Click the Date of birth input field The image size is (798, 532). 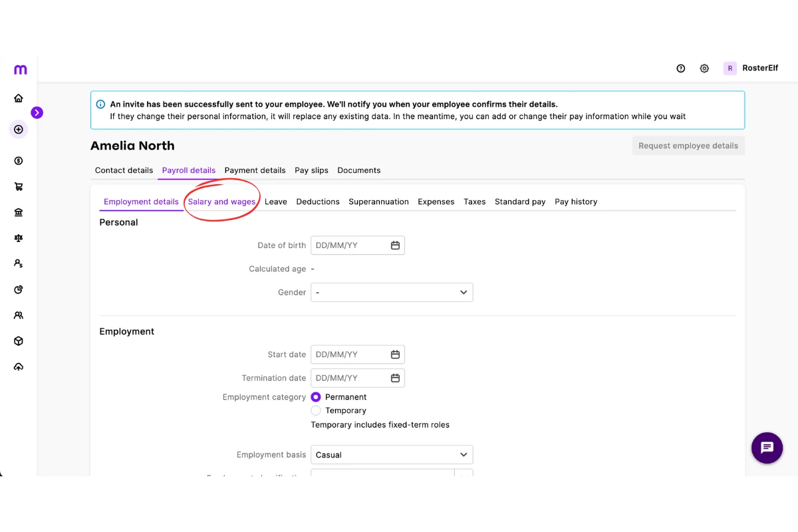tap(358, 245)
